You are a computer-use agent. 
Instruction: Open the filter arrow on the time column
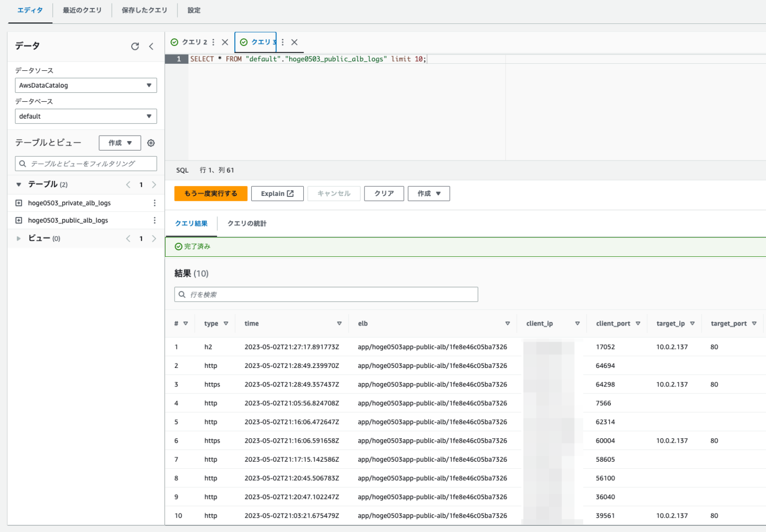(339, 323)
